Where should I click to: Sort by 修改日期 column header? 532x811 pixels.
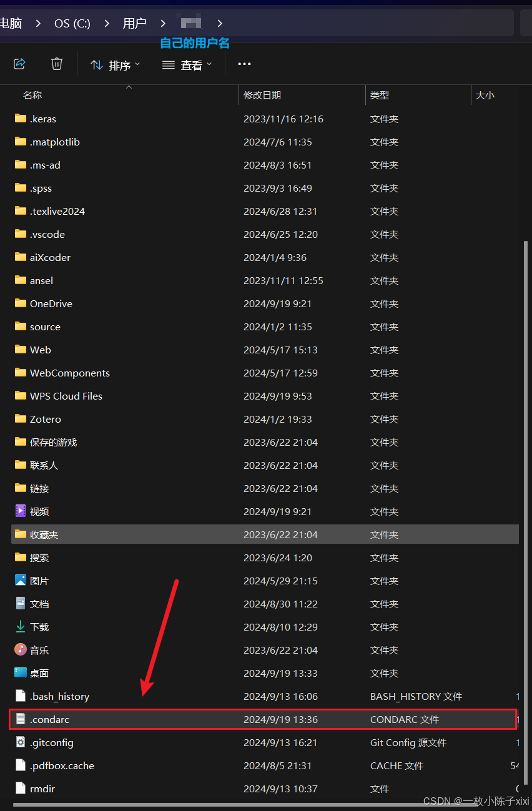coord(262,96)
